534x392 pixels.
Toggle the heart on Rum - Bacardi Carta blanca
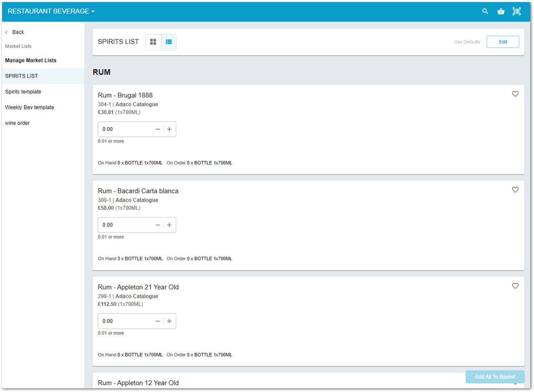(515, 190)
